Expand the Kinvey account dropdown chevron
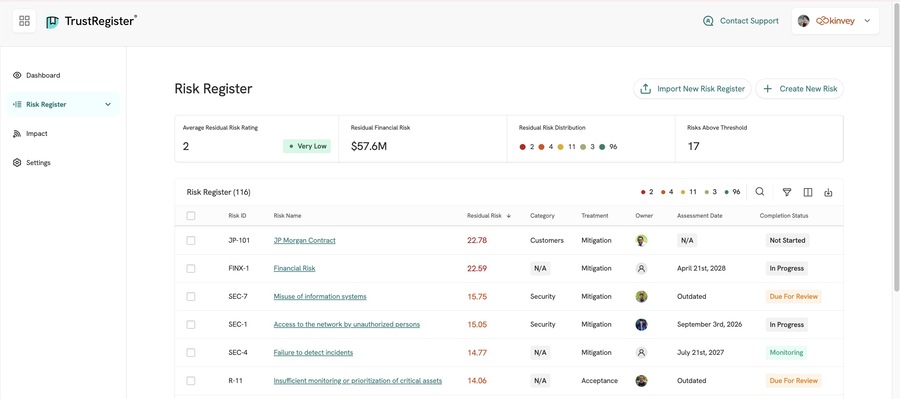The image size is (900, 399). (x=867, y=21)
